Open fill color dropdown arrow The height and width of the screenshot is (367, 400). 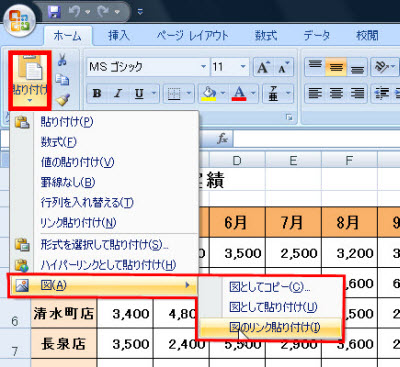click(x=223, y=93)
